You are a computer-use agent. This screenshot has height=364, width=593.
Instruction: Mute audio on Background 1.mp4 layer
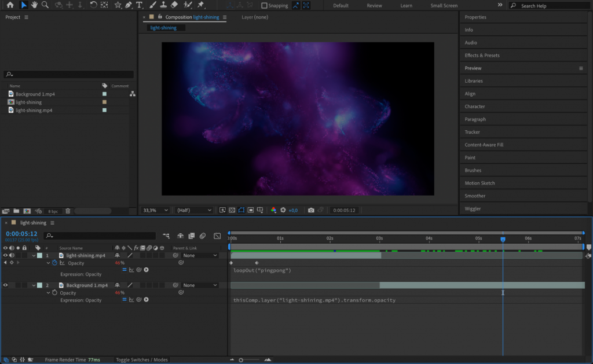[13, 285]
